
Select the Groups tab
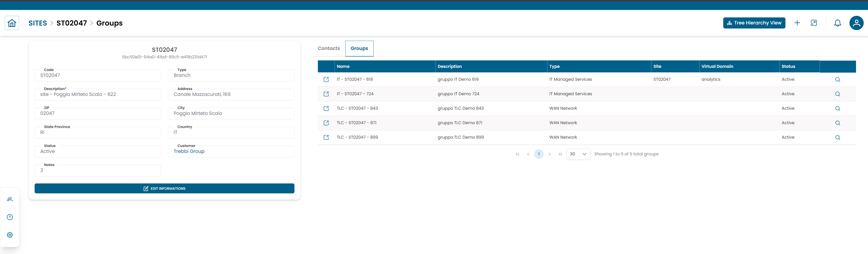tap(359, 48)
